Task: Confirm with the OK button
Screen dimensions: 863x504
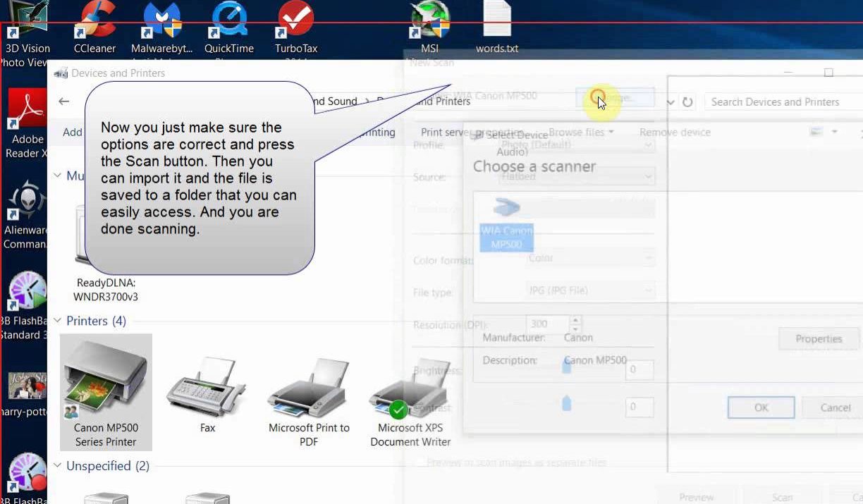Action: (761, 407)
